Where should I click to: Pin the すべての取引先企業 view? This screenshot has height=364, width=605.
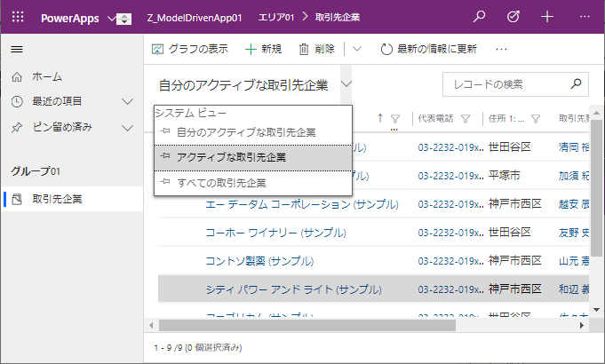coord(165,182)
